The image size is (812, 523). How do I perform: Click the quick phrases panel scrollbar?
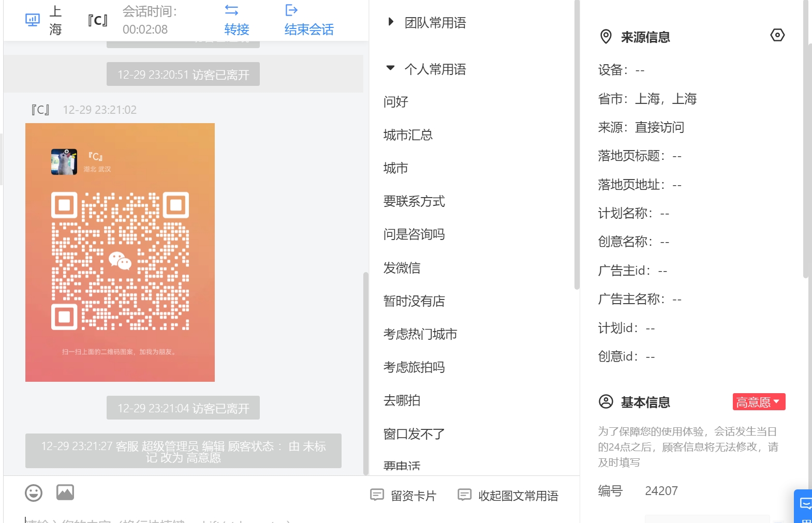pos(577,145)
